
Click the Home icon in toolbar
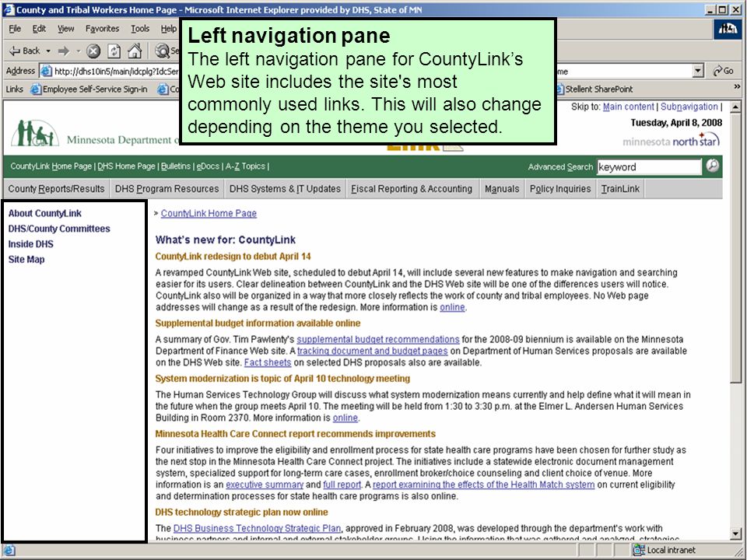click(135, 51)
